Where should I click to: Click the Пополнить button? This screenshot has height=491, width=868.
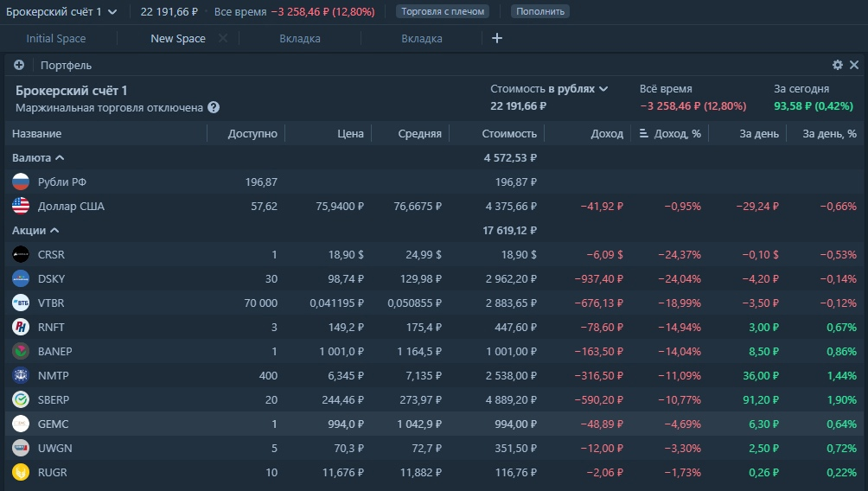(540, 11)
